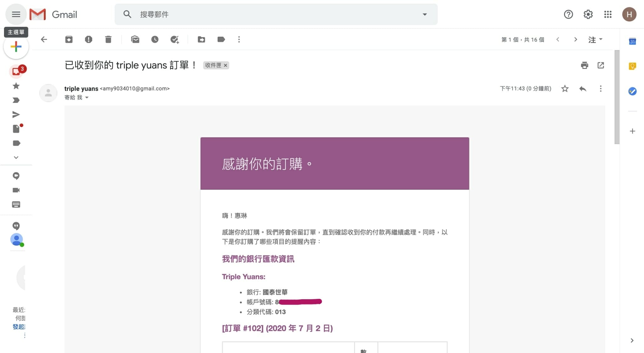This screenshot has height=353, width=644.
Task: Open the inbox in the sidebar
Action: (x=16, y=71)
